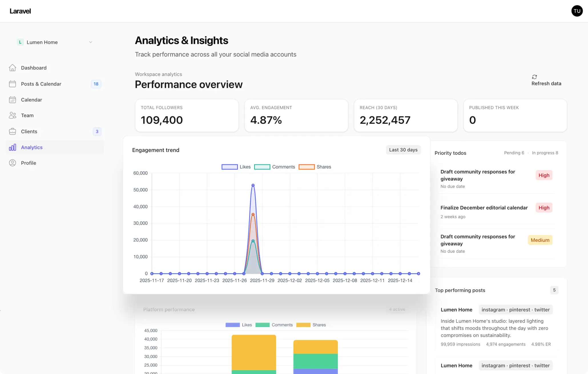Click the Analytics bar chart icon
The width and height of the screenshot is (588, 374).
[x=13, y=147]
